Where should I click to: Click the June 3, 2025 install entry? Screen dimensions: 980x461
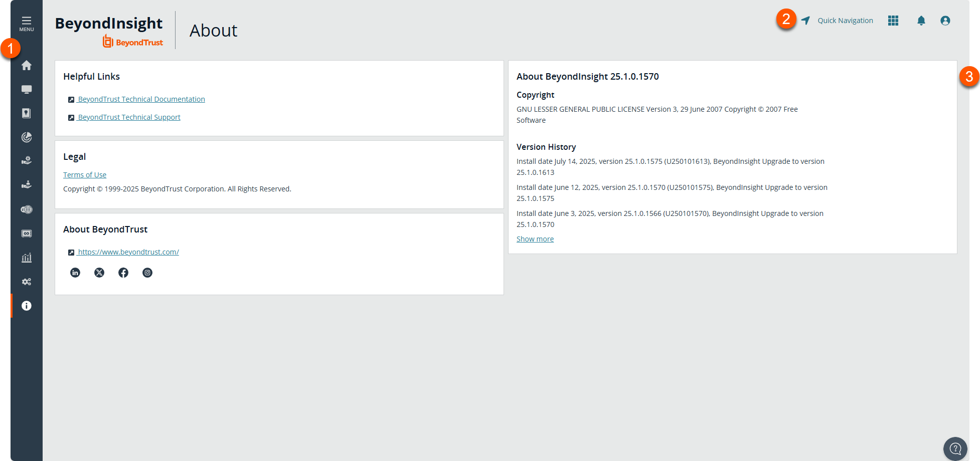click(670, 219)
